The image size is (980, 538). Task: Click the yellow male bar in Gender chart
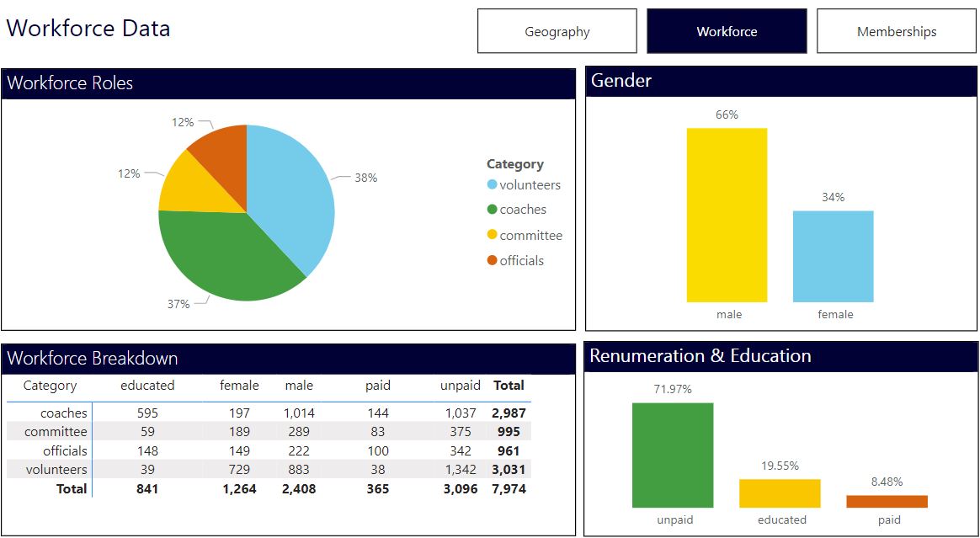coord(727,215)
